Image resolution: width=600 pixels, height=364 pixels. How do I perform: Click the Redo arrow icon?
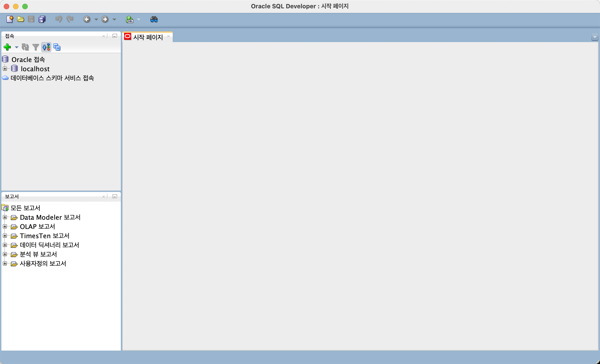(x=70, y=19)
